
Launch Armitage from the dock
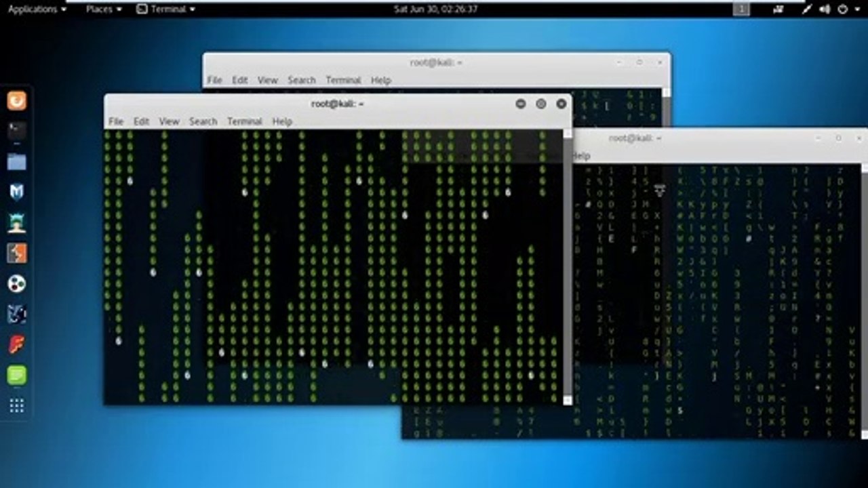click(x=17, y=222)
